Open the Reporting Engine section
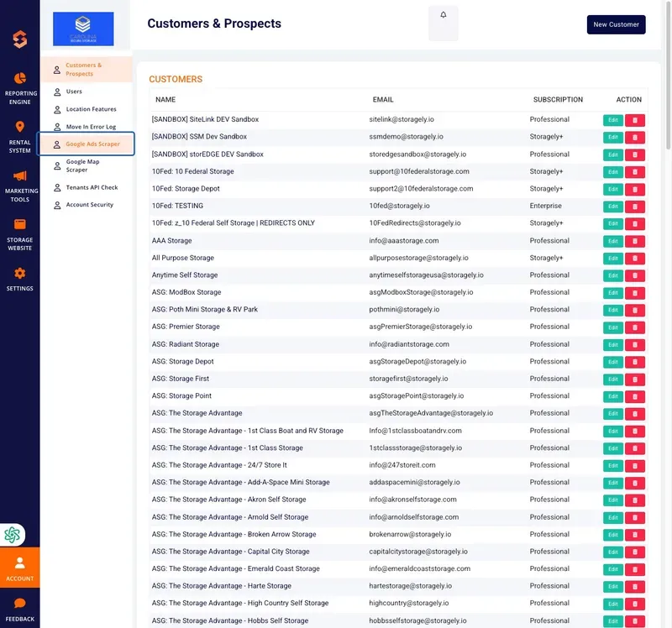Screen dimensions: 672x628 (x=19, y=89)
